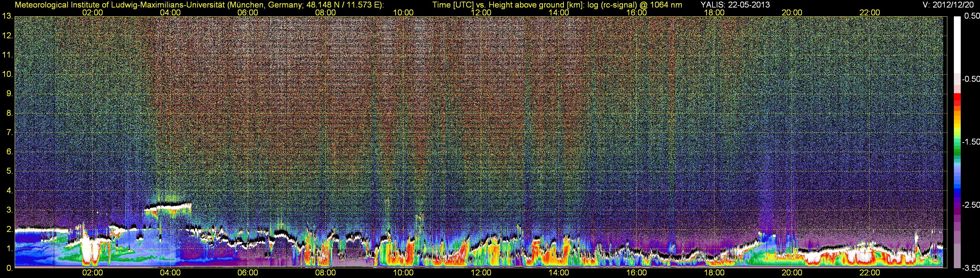Click the '16:00' label on the bottom time axis
The width and height of the screenshot is (980, 278).
636,273
